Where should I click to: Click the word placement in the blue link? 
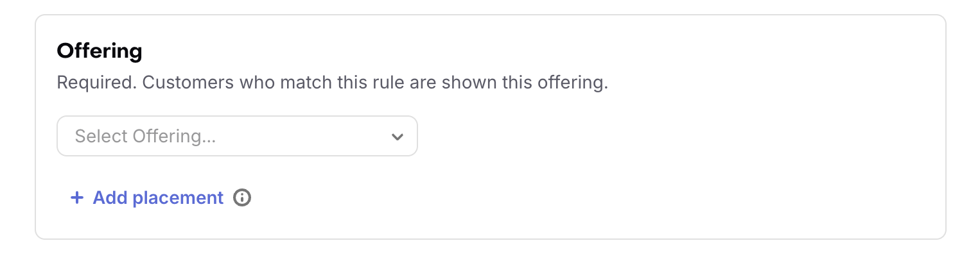[178, 198]
